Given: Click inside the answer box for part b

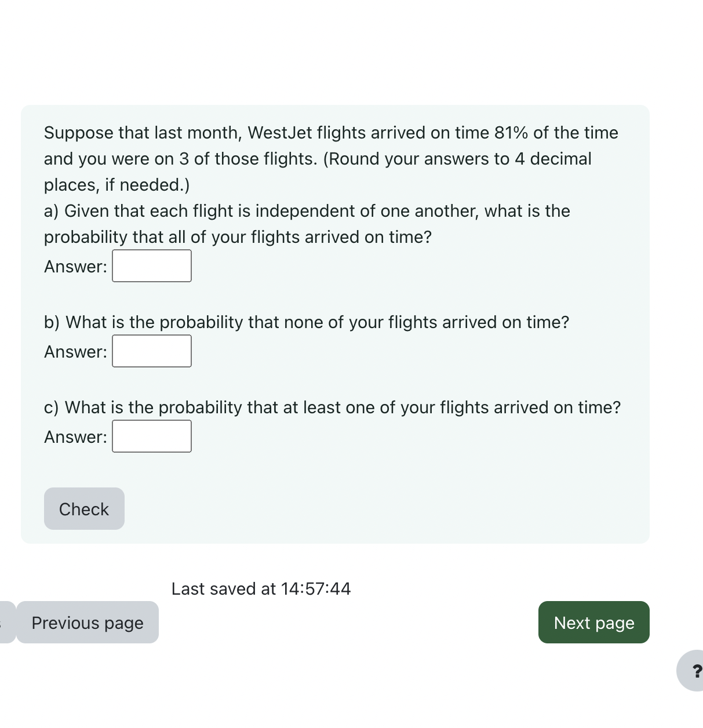Looking at the screenshot, I should click(151, 351).
